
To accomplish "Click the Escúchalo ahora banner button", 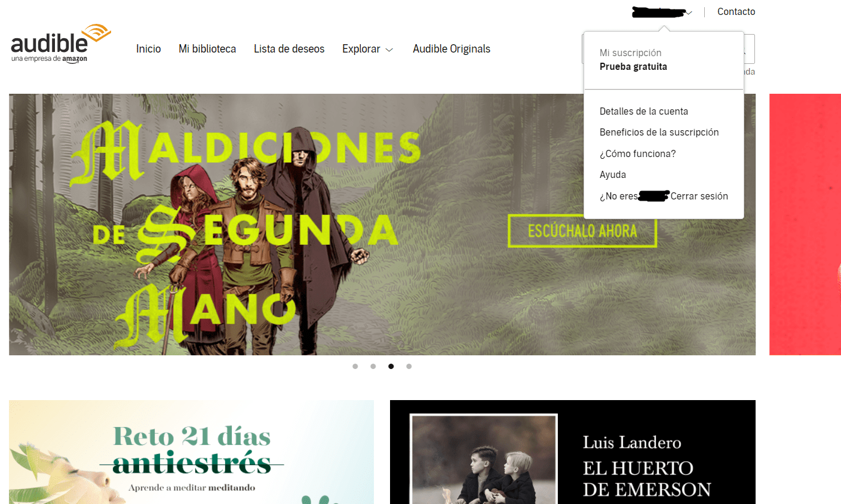I will pyautogui.click(x=582, y=231).
